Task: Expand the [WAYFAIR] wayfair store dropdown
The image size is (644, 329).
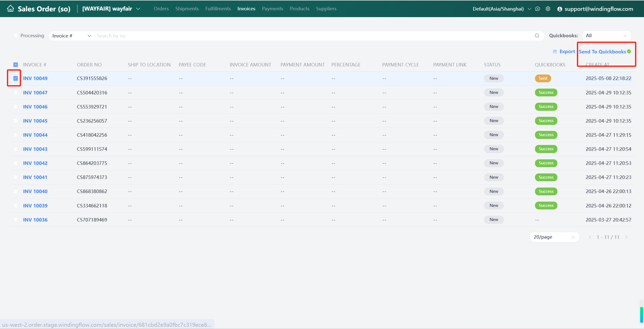Action: (111, 9)
